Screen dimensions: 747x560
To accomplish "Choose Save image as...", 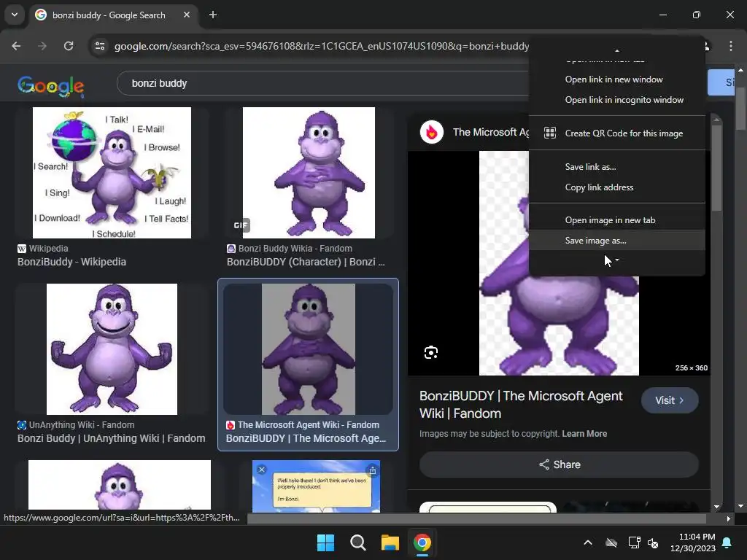I will 617,241.
